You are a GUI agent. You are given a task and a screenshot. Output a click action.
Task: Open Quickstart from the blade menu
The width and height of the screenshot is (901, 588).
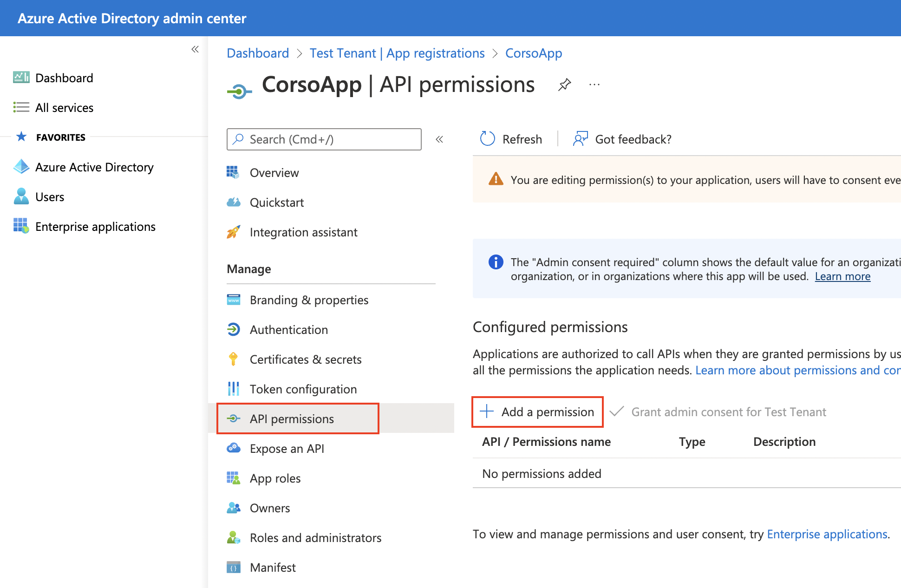coord(277,202)
